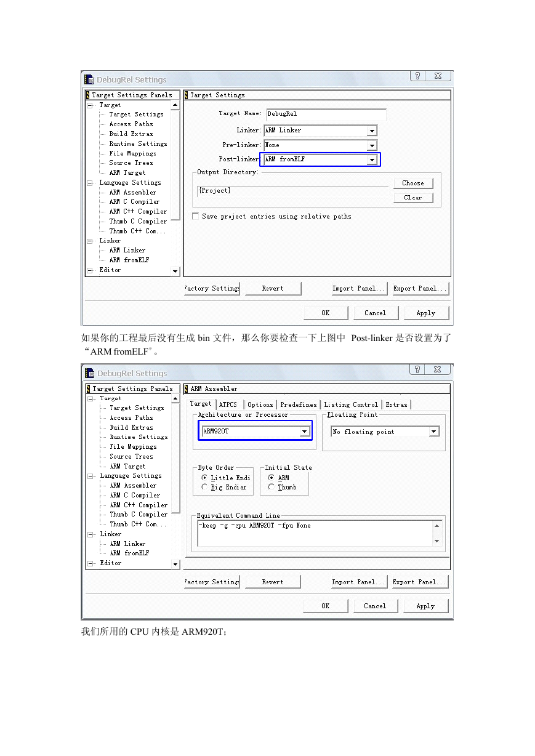Click Cancel in the ARM Assembler dialog
The height and width of the screenshot is (756, 535).
coord(376,606)
